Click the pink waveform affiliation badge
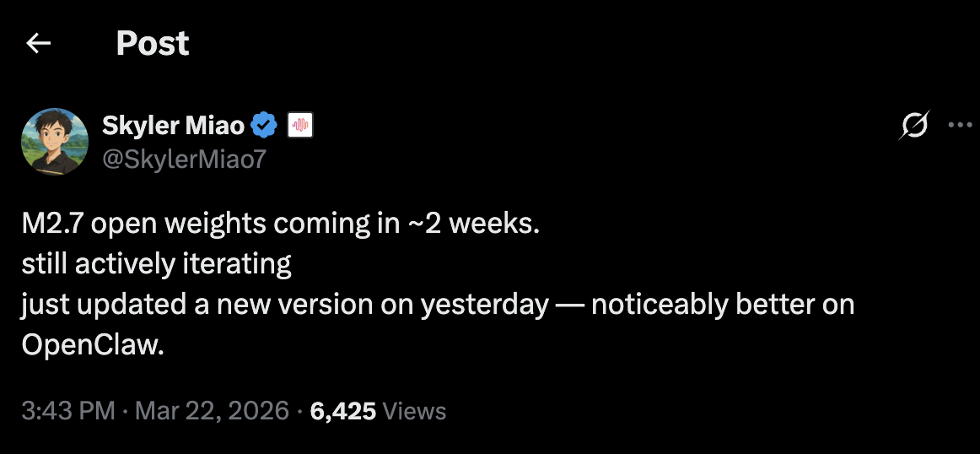The width and height of the screenshot is (980, 454). (300, 126)
